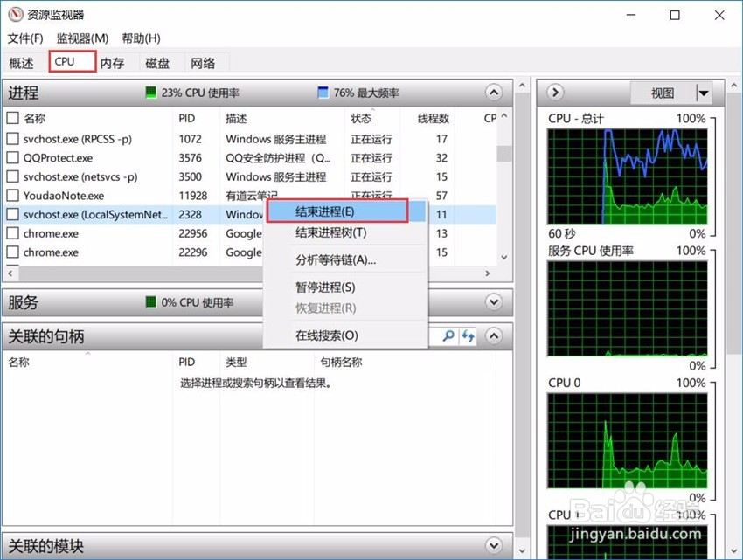743x560 pixels.
Task: Click the magnifier search handles icon
Action: click(x=448, y=336)
